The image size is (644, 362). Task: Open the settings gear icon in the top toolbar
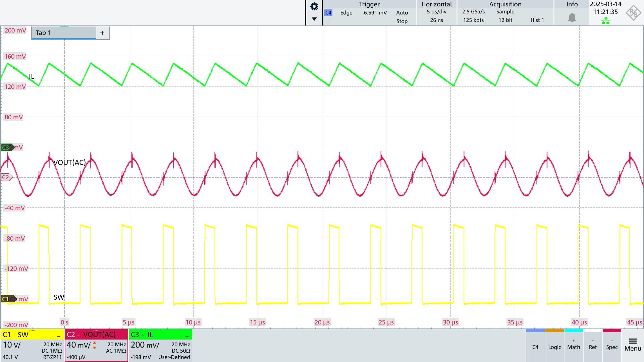point(314,6)
